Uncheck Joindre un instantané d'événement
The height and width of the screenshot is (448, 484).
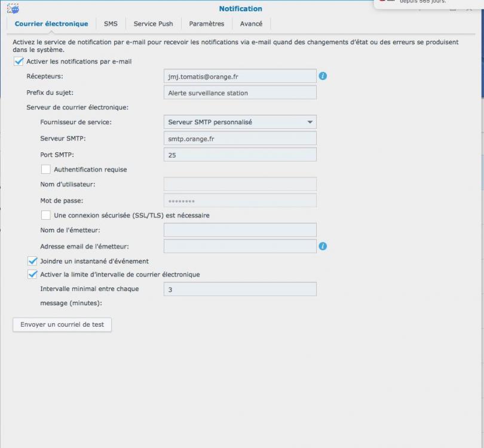click(32, 261)
